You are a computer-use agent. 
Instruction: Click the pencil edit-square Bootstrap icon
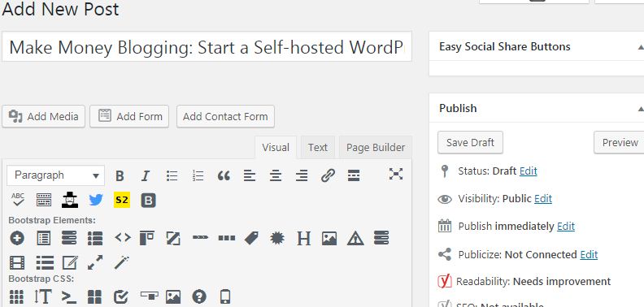[70, 262]
